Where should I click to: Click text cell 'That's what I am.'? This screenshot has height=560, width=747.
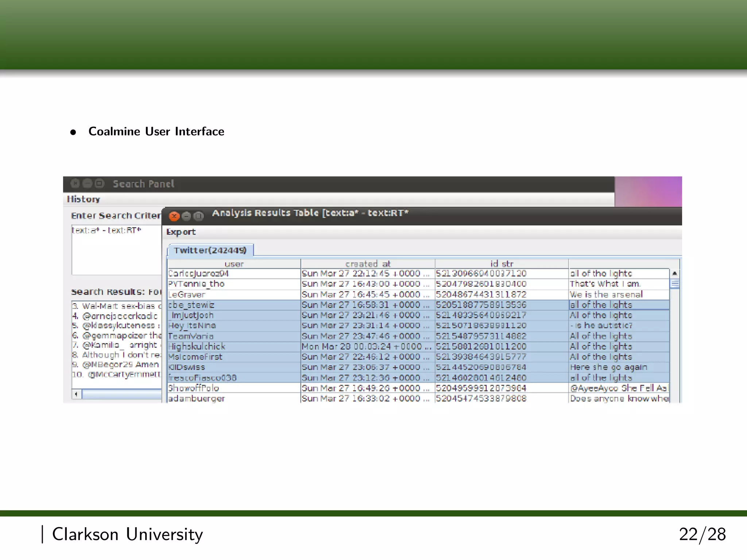pos(619,284)
